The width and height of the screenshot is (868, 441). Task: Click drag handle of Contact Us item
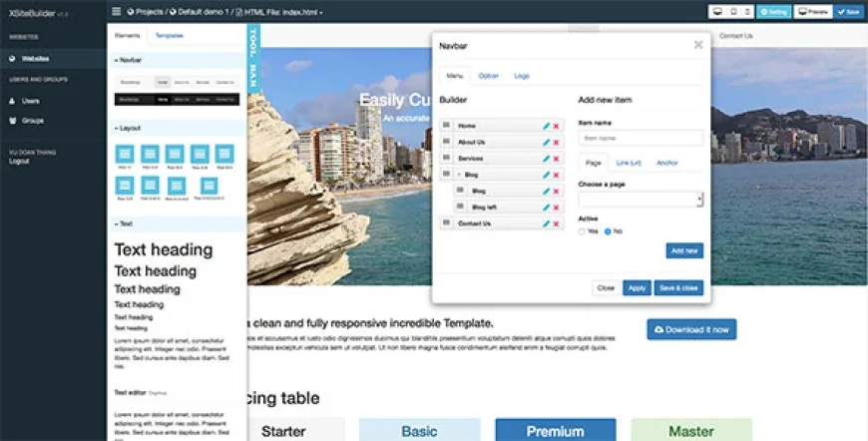pos(446,222)
